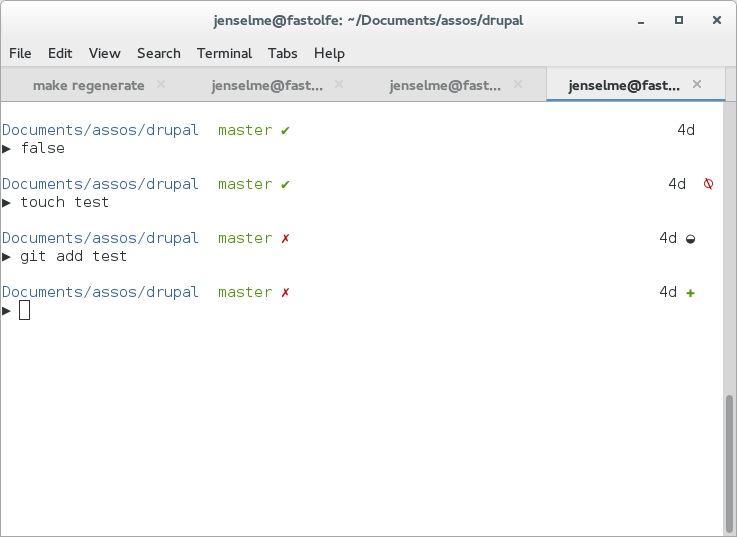The width and height of the screenshot is (737, 537).
Task: Click the green checkmark above 'touch test'
Action: click(x=285, y=184)
